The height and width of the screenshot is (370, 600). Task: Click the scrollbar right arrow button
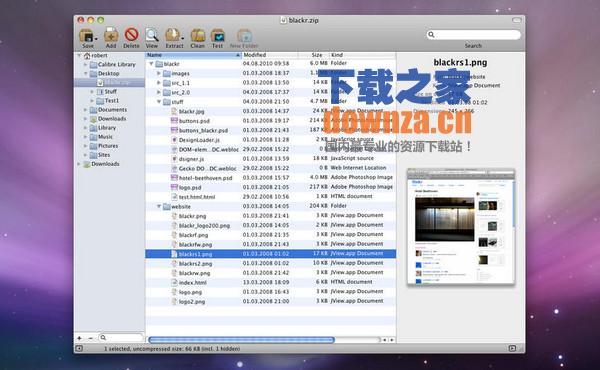392,340
